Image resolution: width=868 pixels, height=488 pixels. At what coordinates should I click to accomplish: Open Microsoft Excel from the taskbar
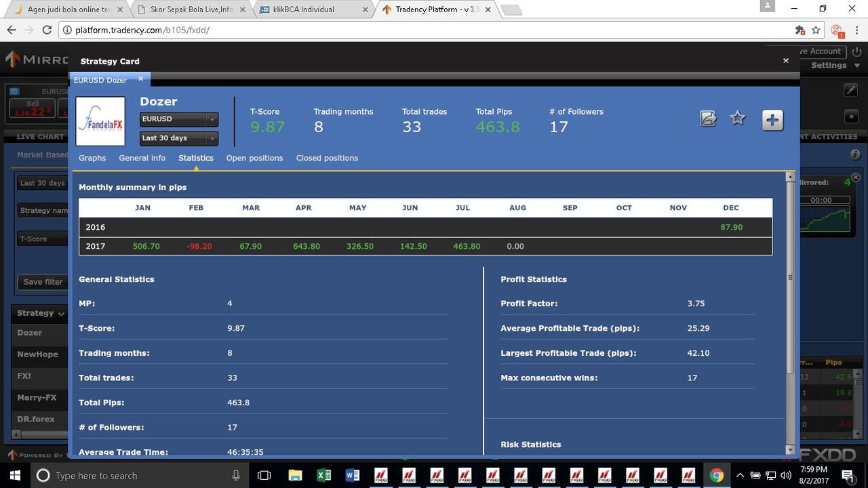click(323, 475)
